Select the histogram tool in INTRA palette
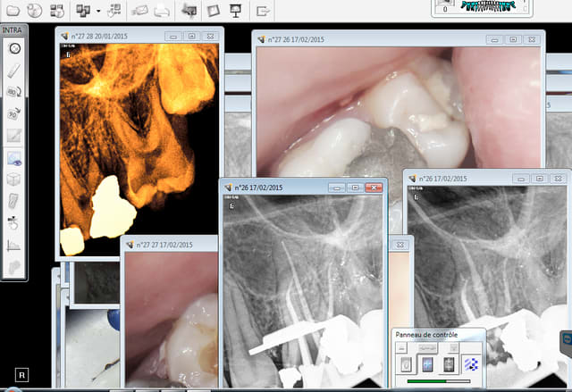 (14, 245)
